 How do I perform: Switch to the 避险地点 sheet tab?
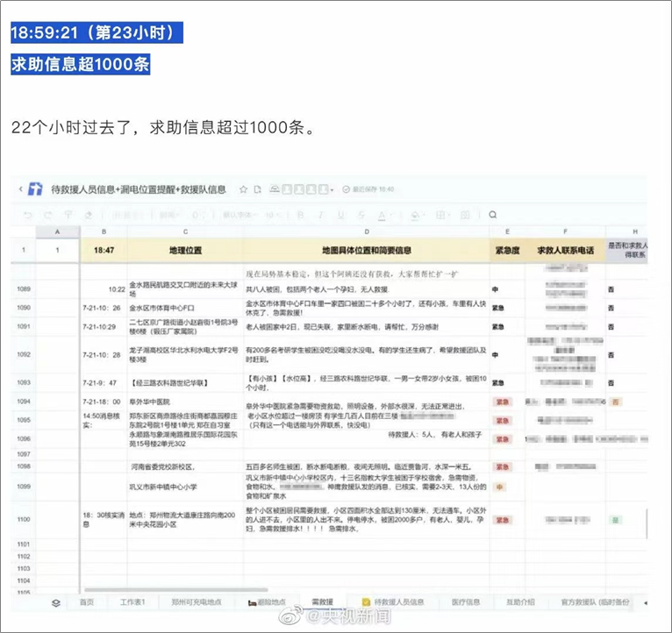tap(267, 602)
